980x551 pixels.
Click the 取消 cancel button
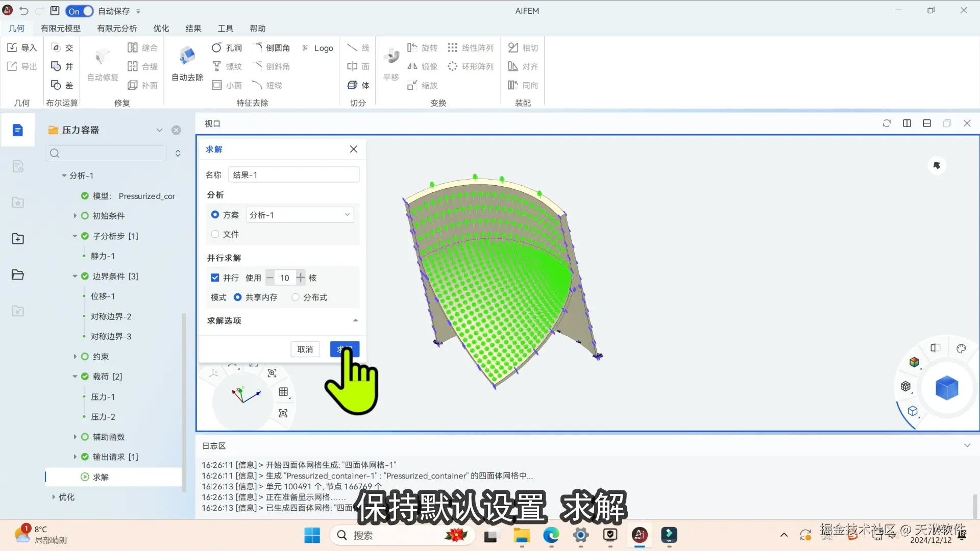point(305,349)
